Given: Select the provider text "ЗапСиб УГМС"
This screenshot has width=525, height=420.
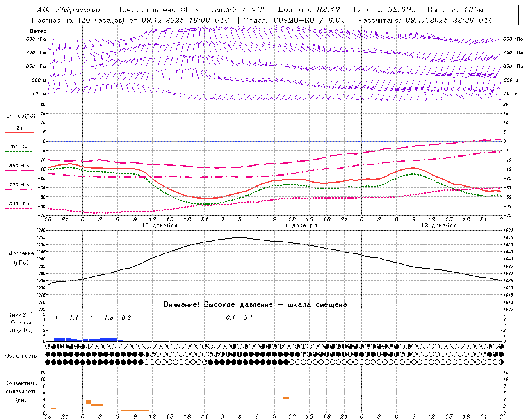Looking at the screenshot, I should coord(236,10).
